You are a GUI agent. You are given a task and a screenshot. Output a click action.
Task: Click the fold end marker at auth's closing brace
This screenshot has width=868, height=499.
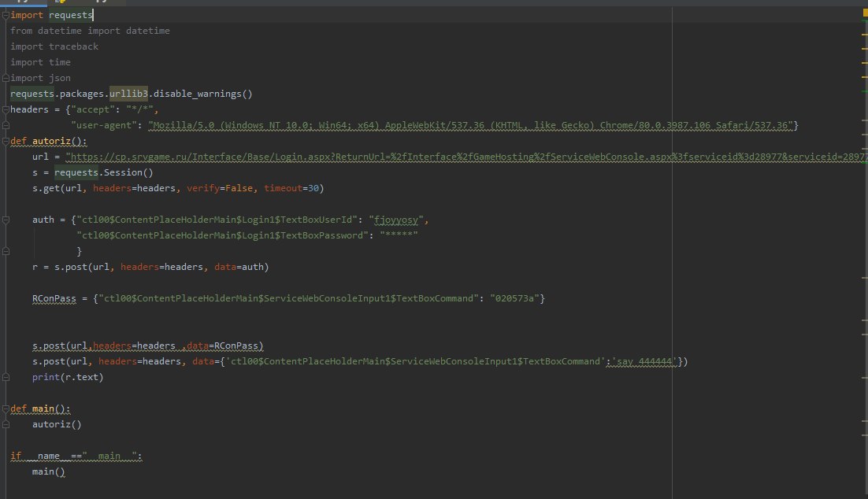tap(6, 251)
